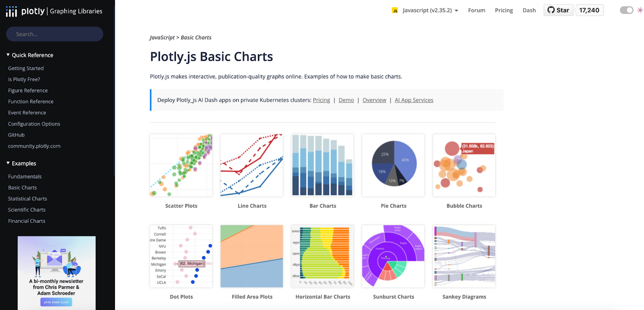
Task: Open the AI App Services link
Action: pyautogui.click(x=414, y=100)
